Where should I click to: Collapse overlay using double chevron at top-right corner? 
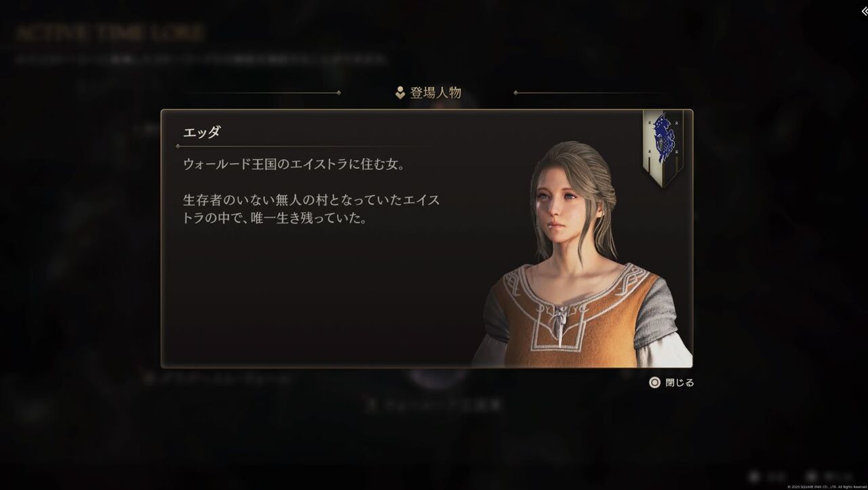tap(864, 11)
